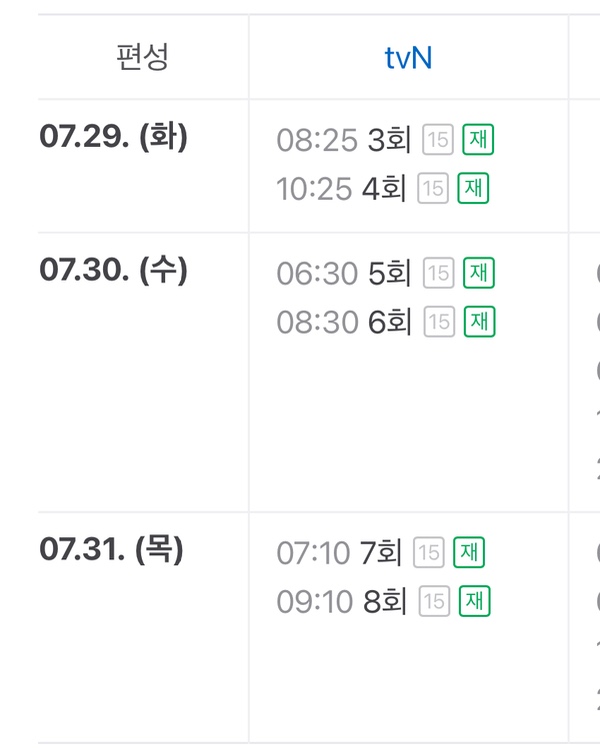This screenshot has width=600, height=756.
Task: Select the 06:30 5회 schedule entry
Action: [x=344, y=273]
